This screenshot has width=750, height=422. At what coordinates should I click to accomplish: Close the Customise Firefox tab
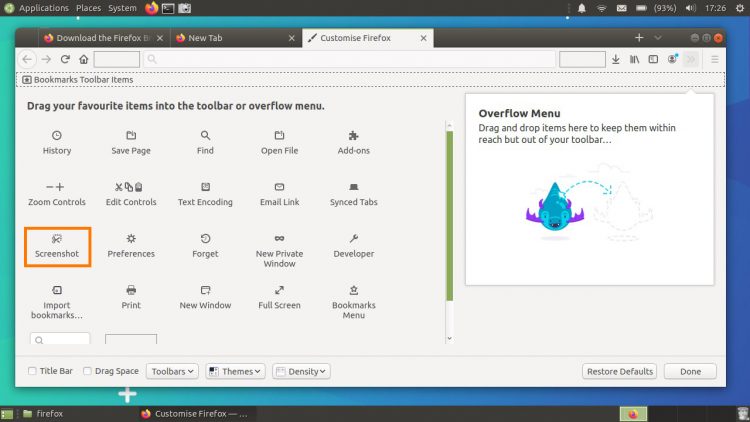pos(423,38)
